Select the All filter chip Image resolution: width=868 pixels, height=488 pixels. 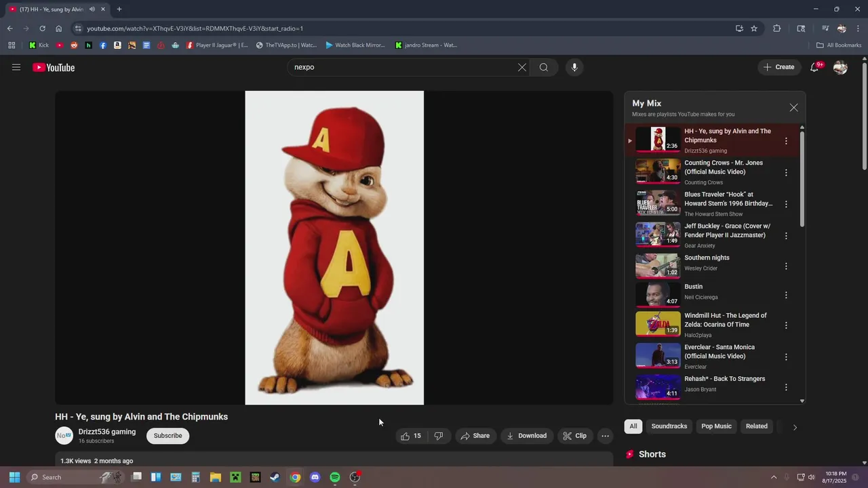pyautogui.click(x=633, y=426)
